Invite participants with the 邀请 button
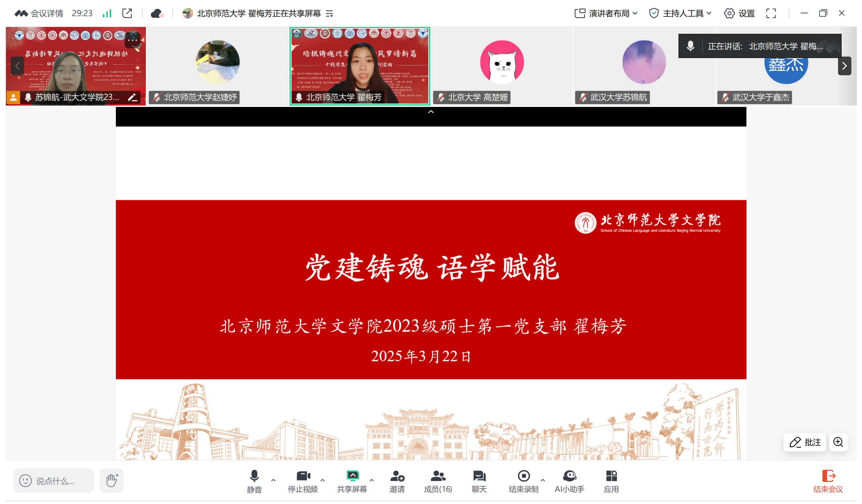The image size is (862, 504). (397, 480)
